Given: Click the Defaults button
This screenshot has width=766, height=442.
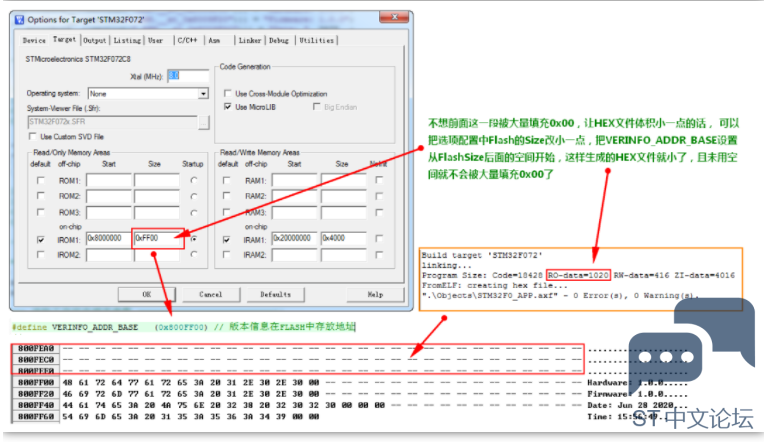Looking at the screenshot, I should coord(275,294).
